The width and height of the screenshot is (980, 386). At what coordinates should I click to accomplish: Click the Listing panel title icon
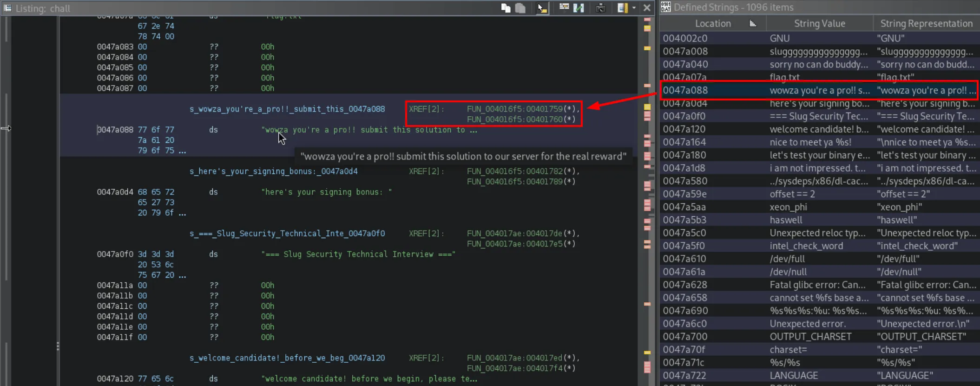tap(7, 8)
